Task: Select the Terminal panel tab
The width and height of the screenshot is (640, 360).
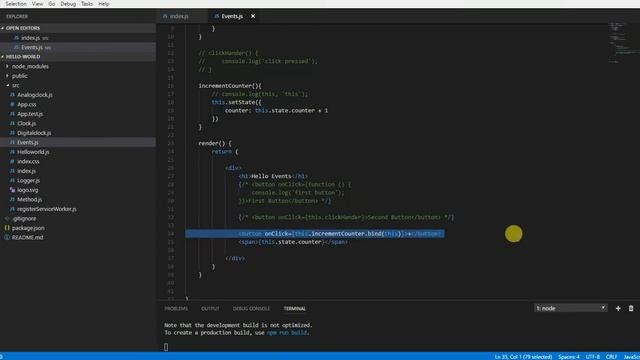Action: click(295, 309)
